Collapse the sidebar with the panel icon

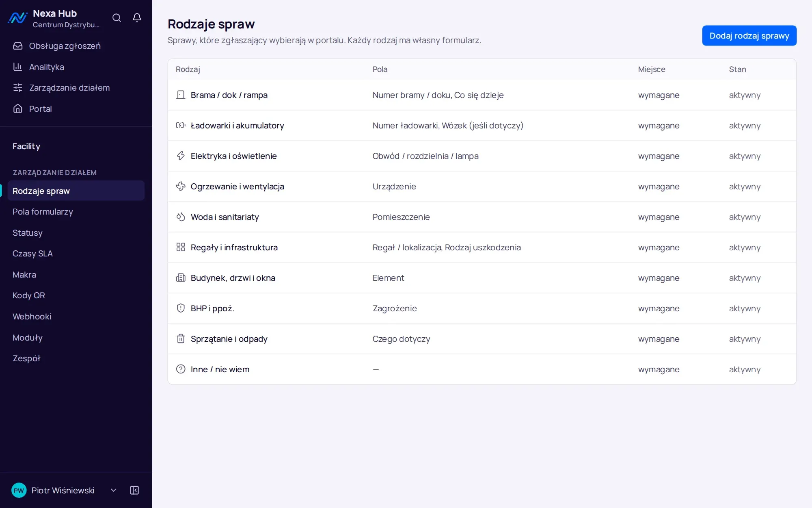click(x=134, y=490)
